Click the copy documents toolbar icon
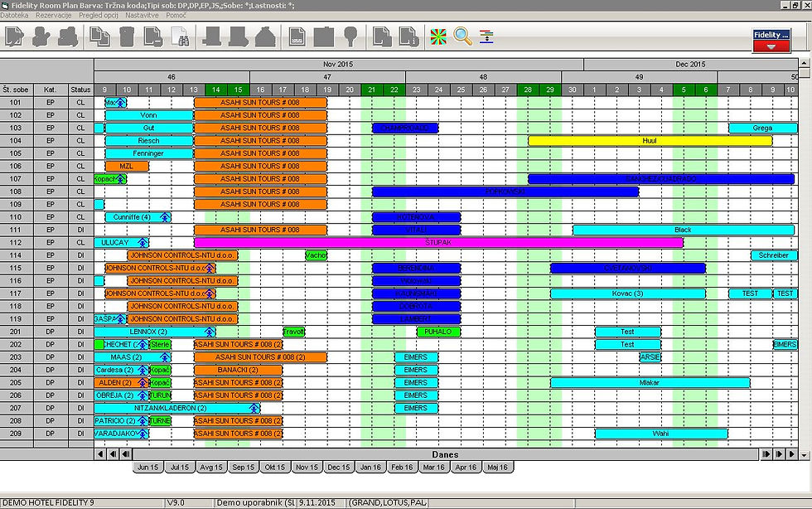The height and width of the screenshot is (509, 812). pos(99,36)
